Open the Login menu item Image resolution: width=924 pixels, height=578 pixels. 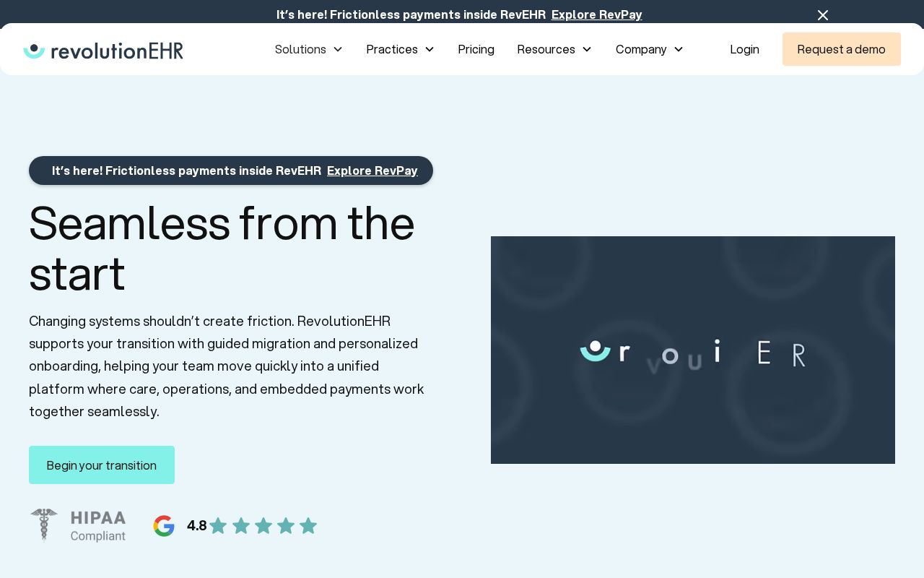click(744, 49)
